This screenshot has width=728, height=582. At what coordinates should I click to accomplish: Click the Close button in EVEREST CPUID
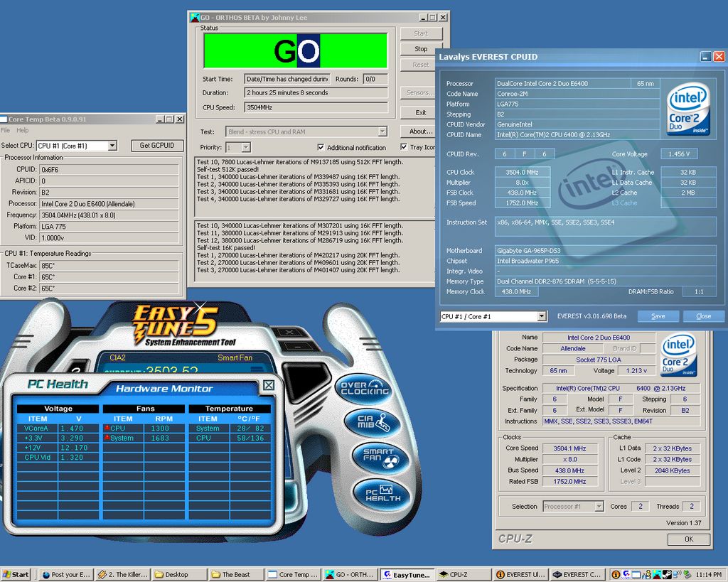(703, 316)
